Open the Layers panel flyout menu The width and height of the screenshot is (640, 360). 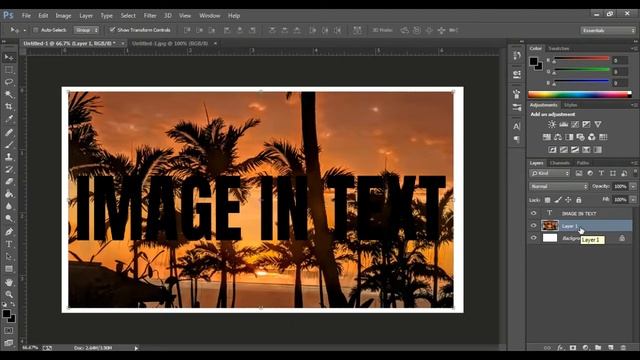click(635, 163)
